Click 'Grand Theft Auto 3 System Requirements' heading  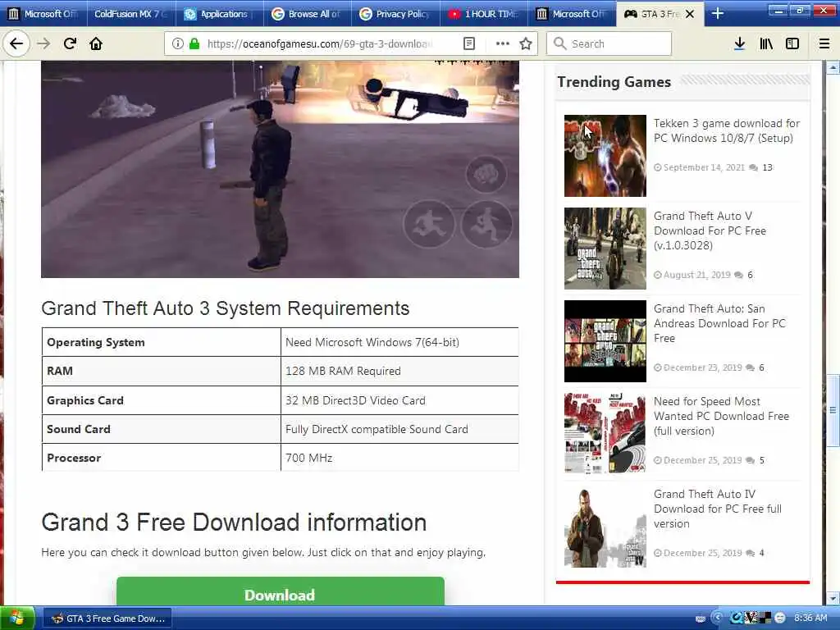[x=225, y=308]
